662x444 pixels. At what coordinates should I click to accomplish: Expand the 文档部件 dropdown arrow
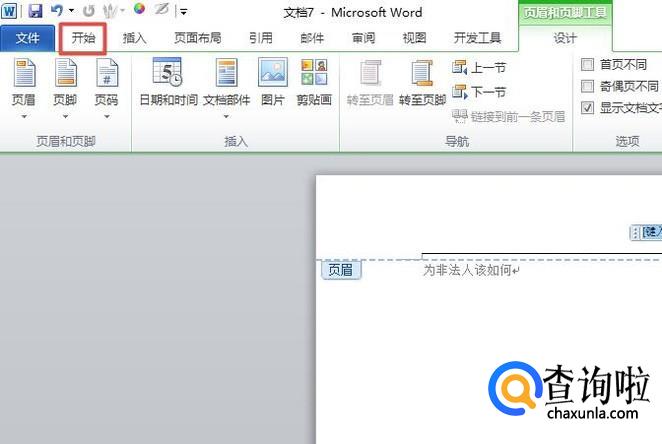point(226,116)
